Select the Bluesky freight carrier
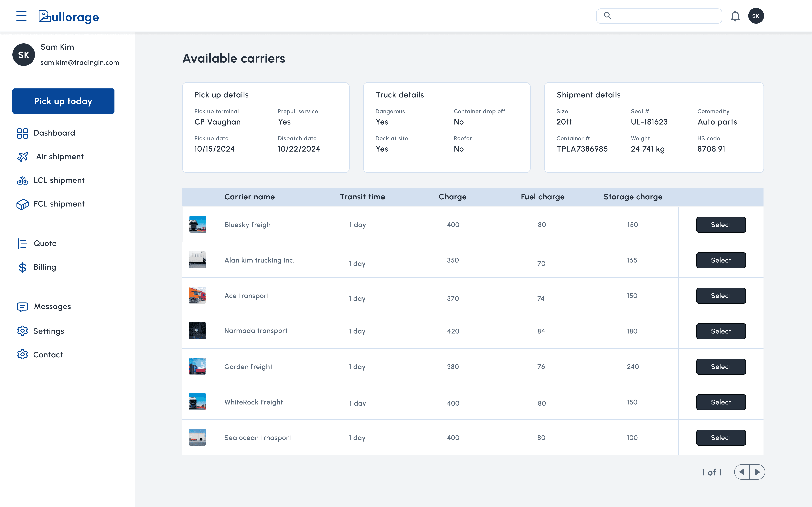This screenshot has width=812, height=507. click(721, 225)
